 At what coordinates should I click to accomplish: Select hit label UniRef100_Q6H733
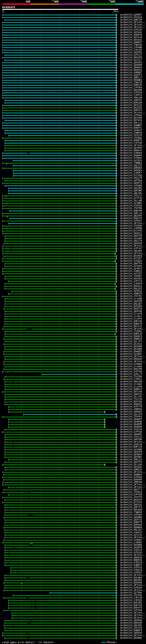pos(131,520)
